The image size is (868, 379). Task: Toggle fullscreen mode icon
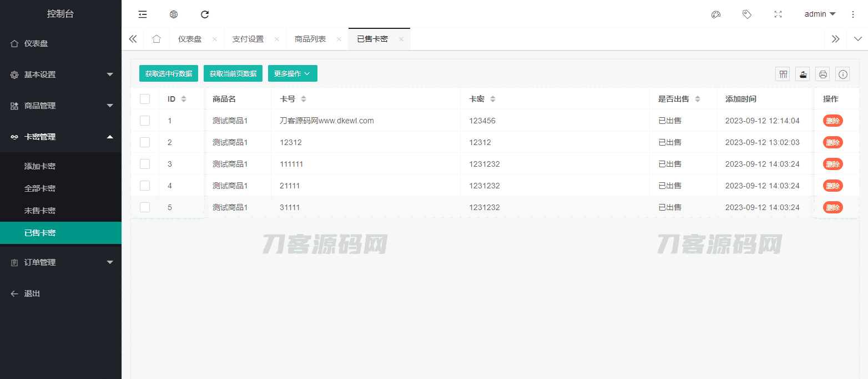pyautogui.click(x=778, y=14)
